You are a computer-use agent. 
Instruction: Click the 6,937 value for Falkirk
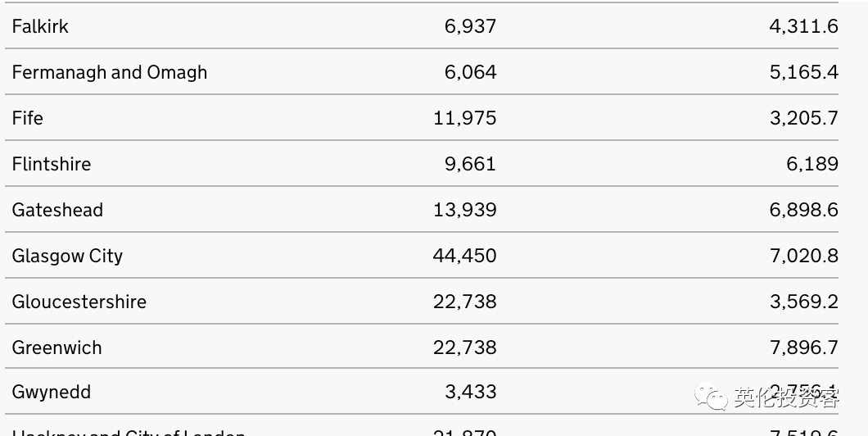coord(471,26)
